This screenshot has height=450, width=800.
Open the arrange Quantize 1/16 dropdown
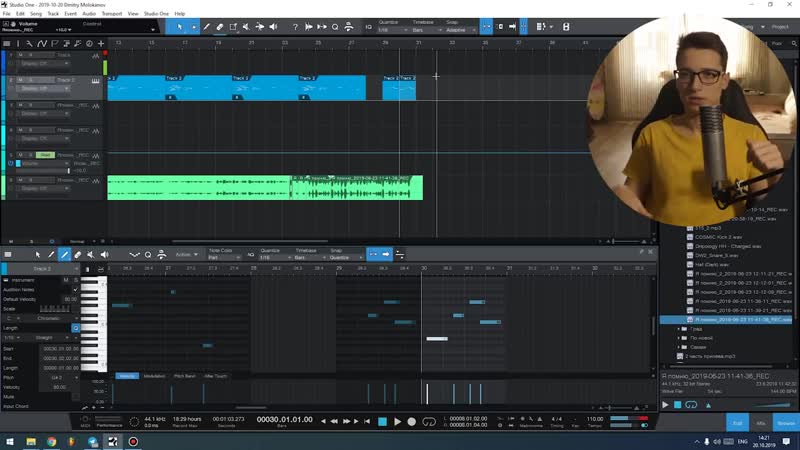[x=392, y=30]
